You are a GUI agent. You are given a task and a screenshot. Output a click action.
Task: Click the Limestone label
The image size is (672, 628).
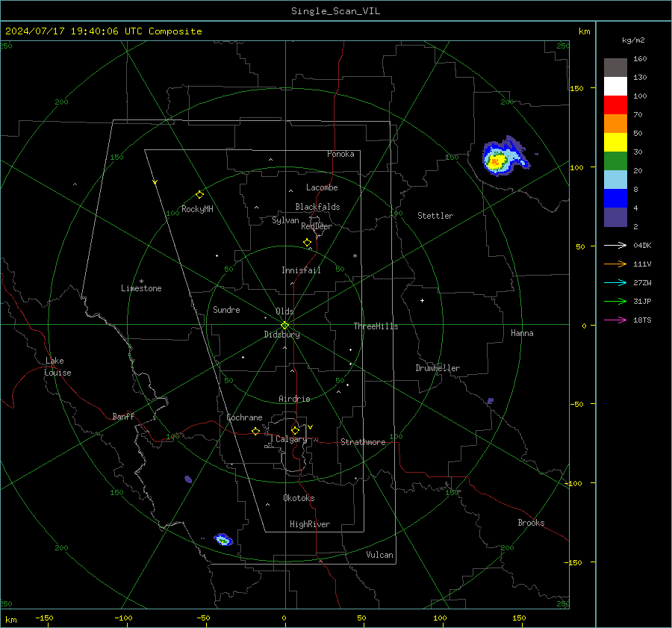tap(141, 288)
